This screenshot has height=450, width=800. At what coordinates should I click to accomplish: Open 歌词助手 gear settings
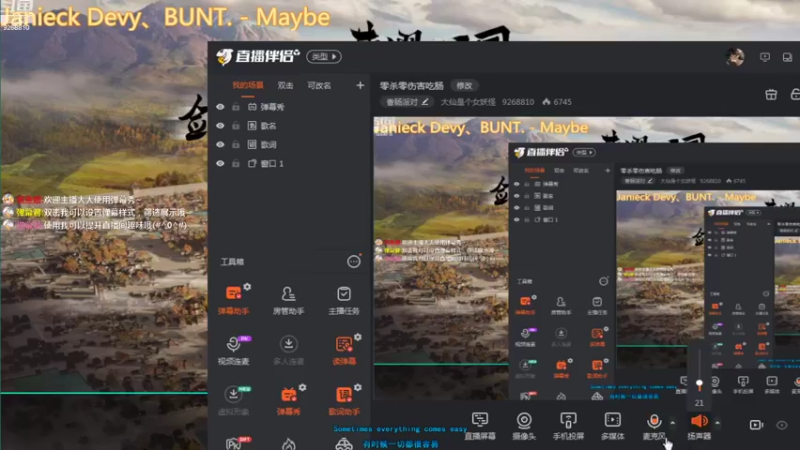coord(358,388)
